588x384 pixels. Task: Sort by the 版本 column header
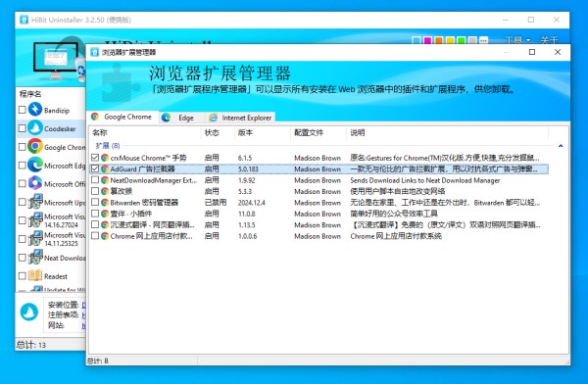point(262,132)
